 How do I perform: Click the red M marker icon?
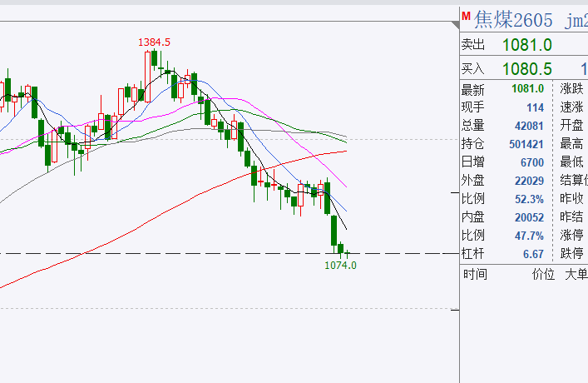pyautogui.click(x=466, y=16)
